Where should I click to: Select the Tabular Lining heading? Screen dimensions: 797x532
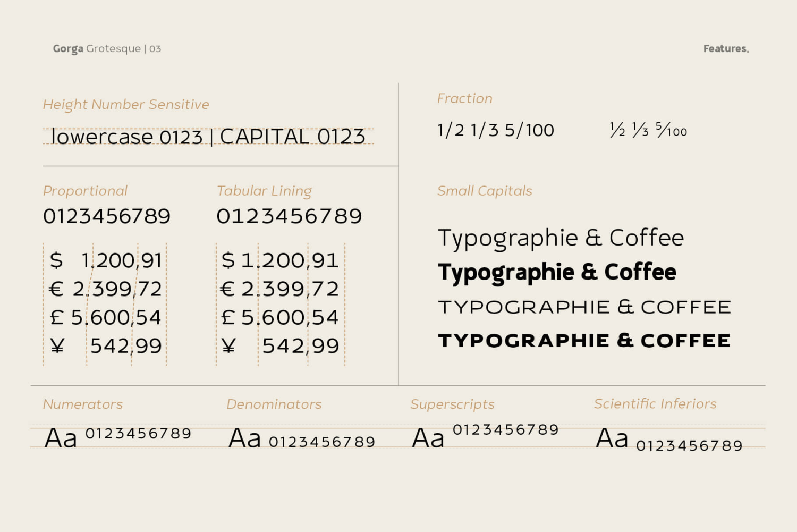(x=264, y=191)
